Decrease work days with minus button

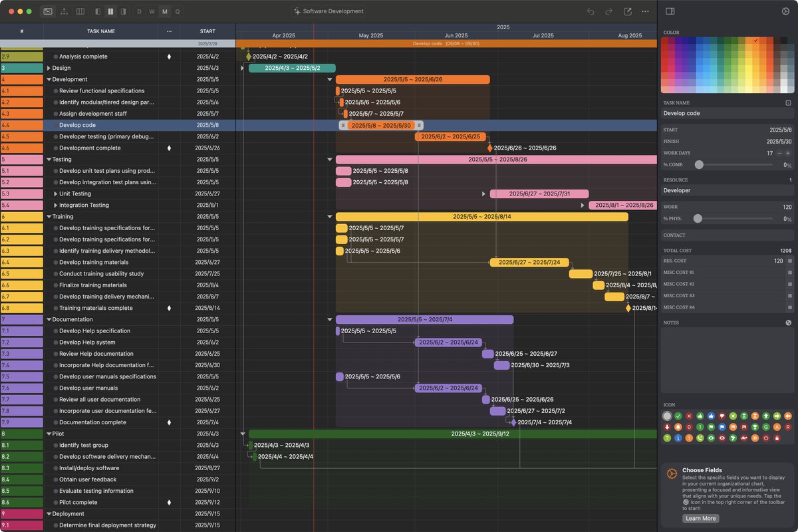779,153
